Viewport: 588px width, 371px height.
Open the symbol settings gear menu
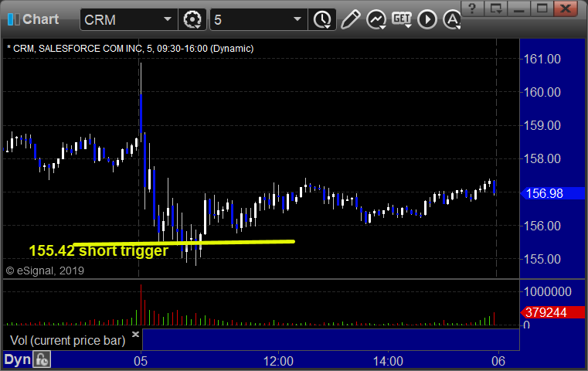(x=192, y=19)
